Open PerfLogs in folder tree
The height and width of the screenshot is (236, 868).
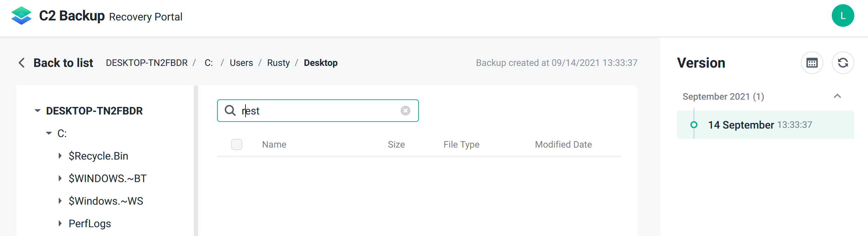(90, 223)
